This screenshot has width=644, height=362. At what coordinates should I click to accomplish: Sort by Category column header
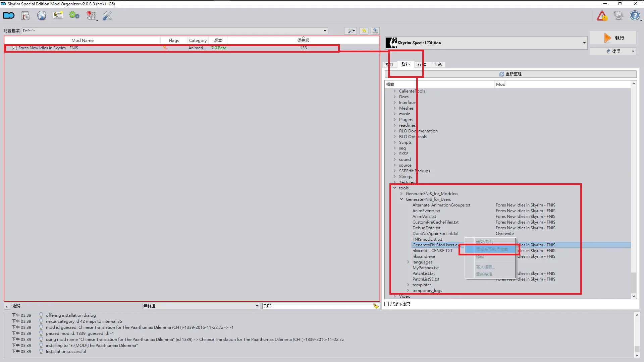coord(198,41)
